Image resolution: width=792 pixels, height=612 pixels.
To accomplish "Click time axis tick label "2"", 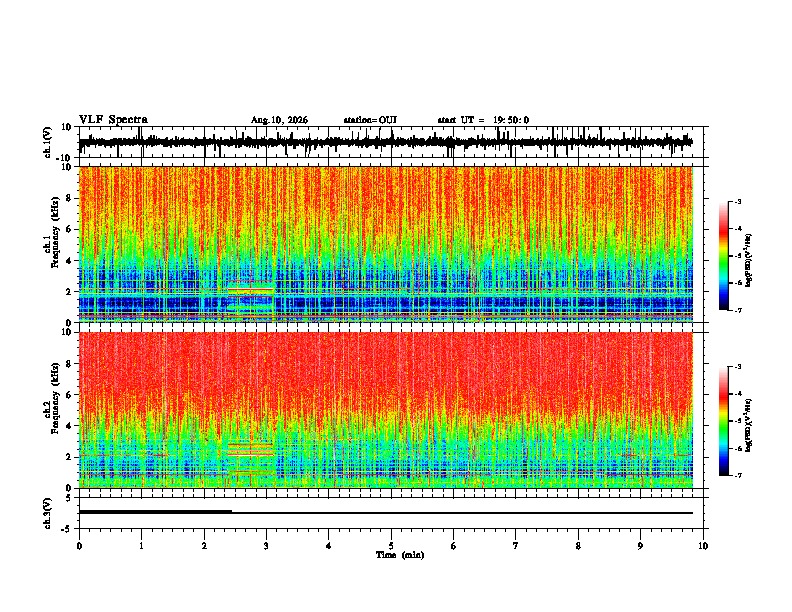I will (204, 546).
